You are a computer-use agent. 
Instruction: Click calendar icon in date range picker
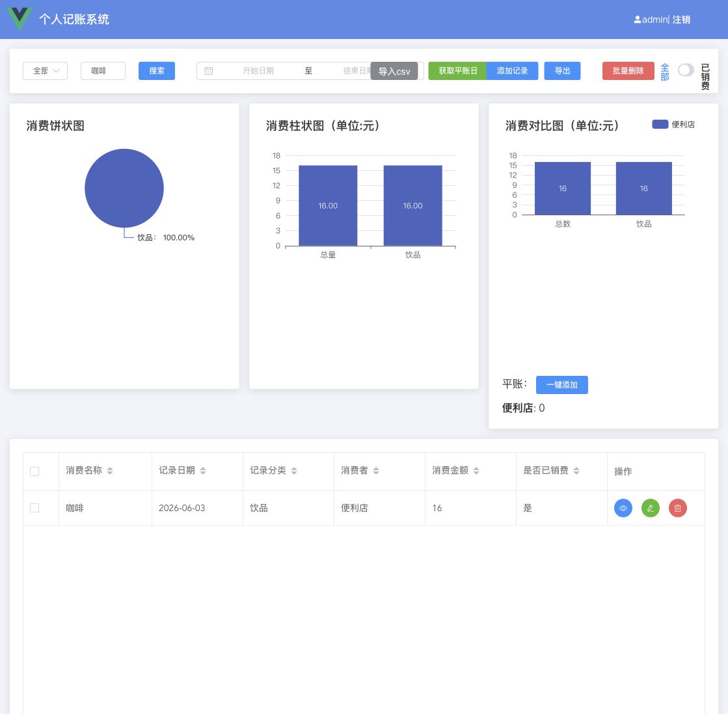pyautogui.click(x=209, y=71)
